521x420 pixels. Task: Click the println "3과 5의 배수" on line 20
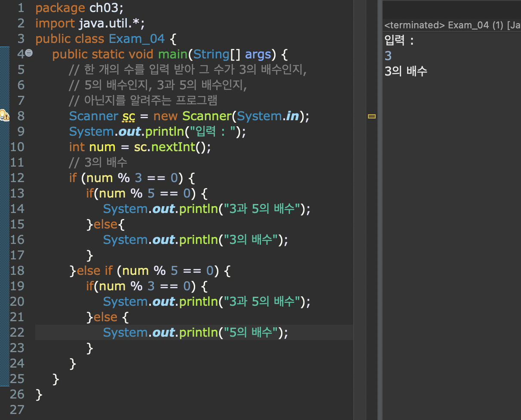pyautogui.click(x=207, y=302)
